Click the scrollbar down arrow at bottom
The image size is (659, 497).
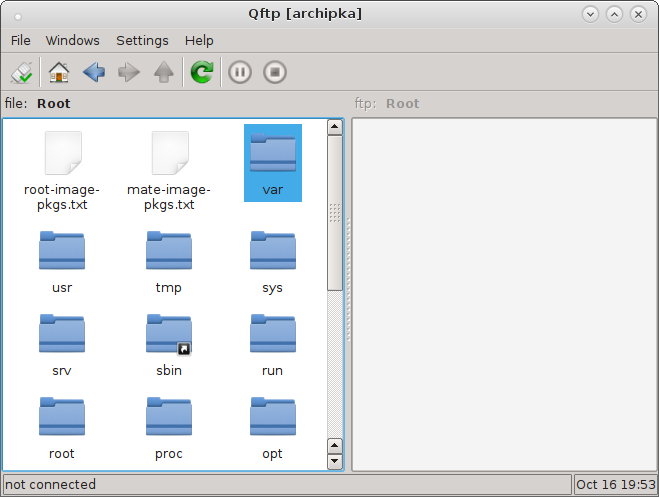[335, 461]
